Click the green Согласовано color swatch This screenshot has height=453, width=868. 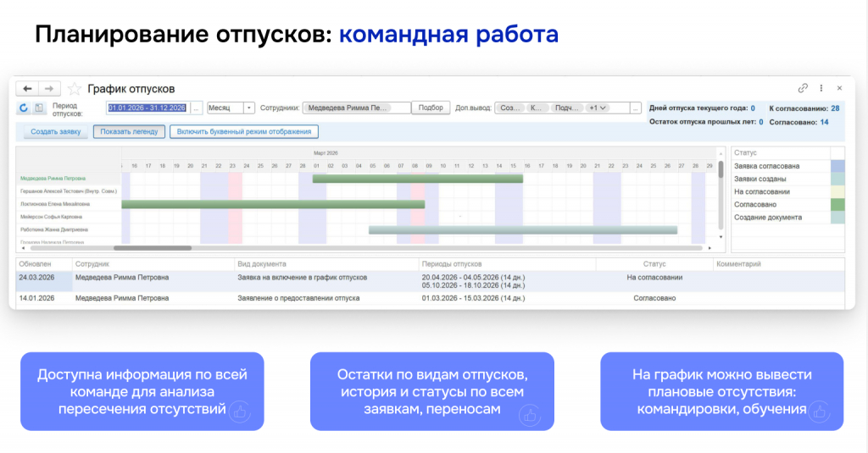click(837, 204)
